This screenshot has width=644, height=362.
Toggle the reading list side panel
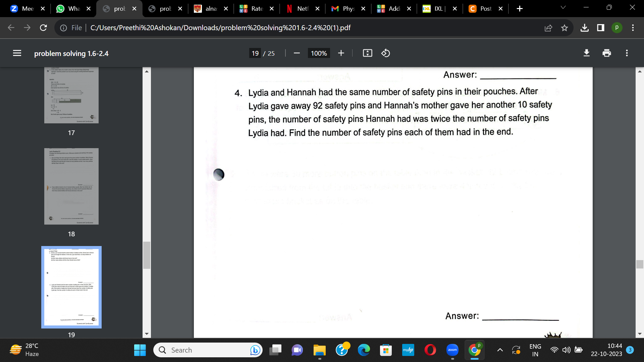click(x=600, y=28)
